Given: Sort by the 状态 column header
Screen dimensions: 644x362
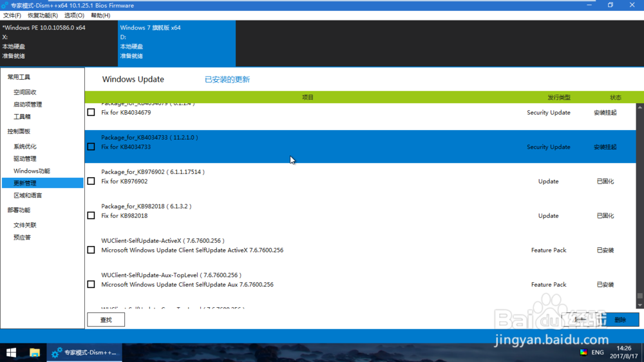Looking at the screenshot, I should pyautogui.click(x=615, y=97).
